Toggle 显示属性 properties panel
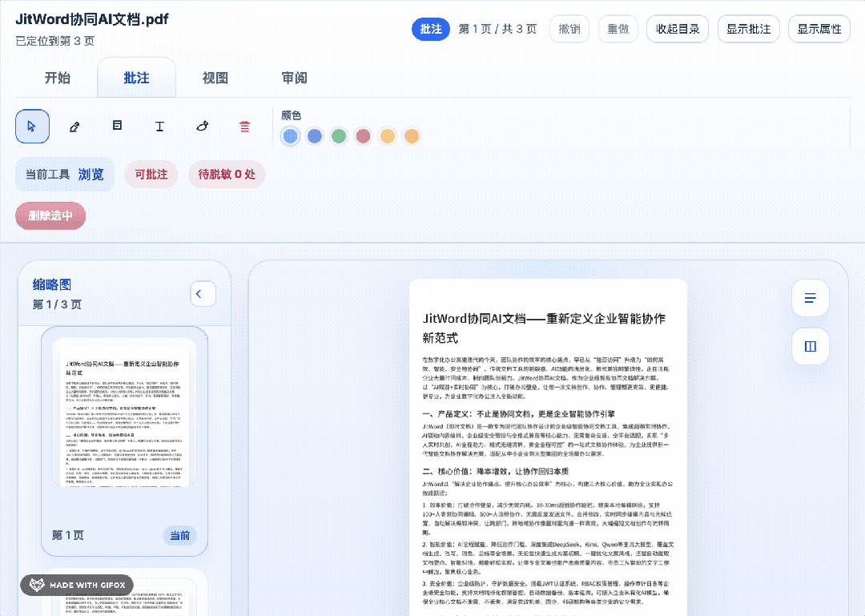The width and height of the screenshot is (865, 616). tap(819, 30)
